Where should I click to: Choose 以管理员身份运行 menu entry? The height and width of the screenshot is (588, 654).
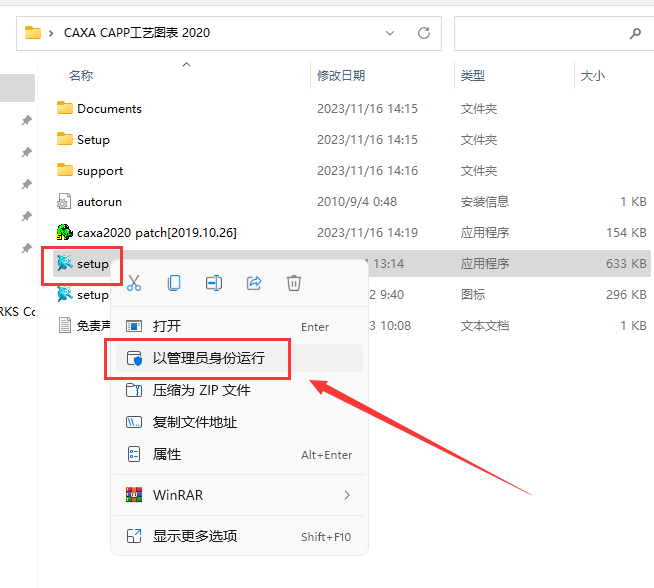point(239,358)
